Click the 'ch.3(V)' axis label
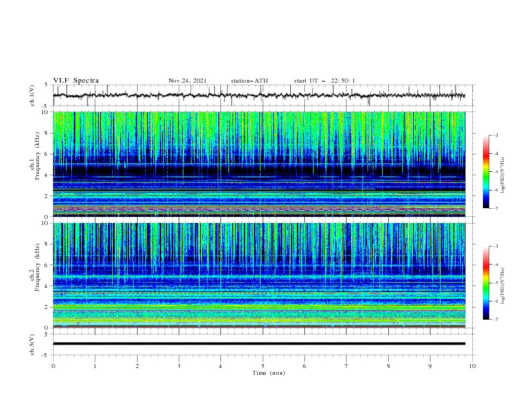Image resolution: width=532 pixels, height=411 pixels. (x=32, y=345)
